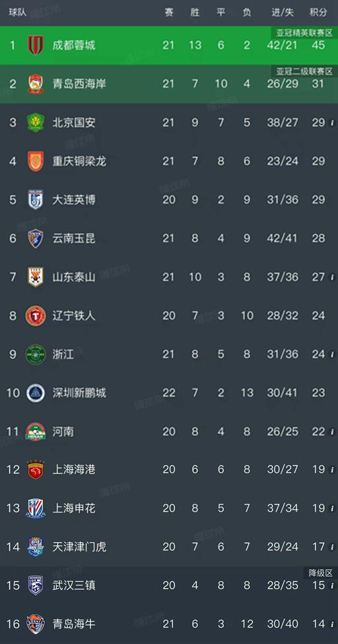Click the 大连英博 club emblem
The image size is (338, 644).
click(x=36, y=199)
